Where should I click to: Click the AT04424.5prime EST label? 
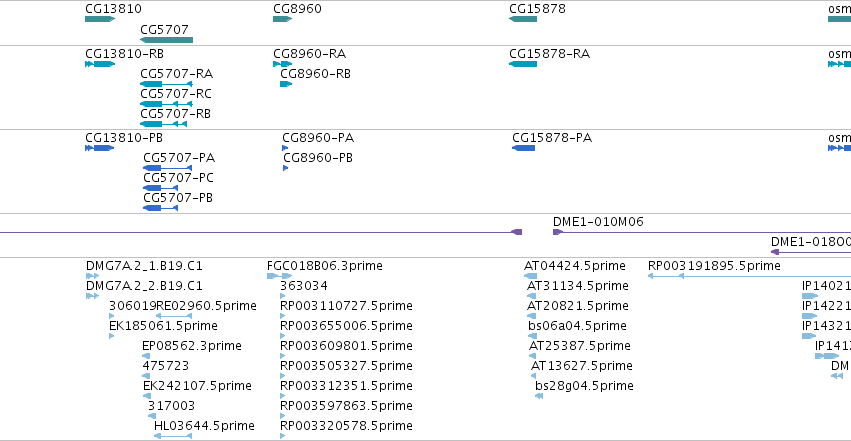(x=575, y=266)
